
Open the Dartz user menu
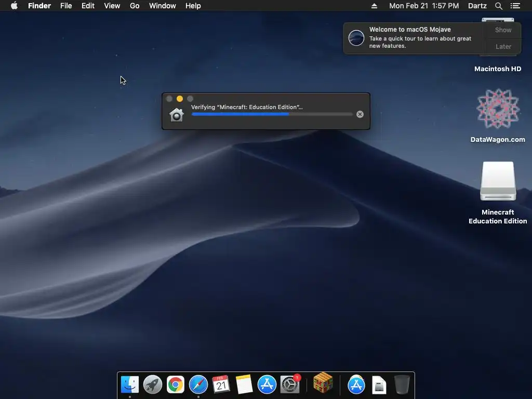477,6
